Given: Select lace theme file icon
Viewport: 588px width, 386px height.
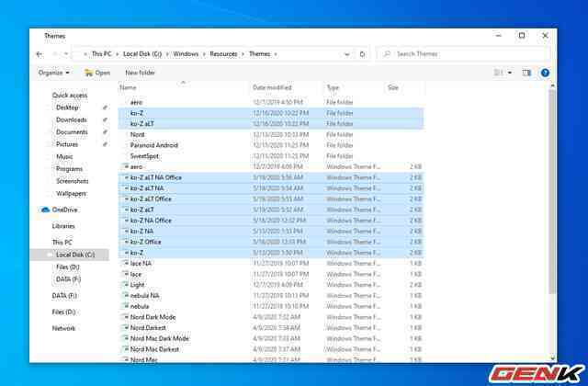Looking at the screenshot, I should [x=126, y=274].
